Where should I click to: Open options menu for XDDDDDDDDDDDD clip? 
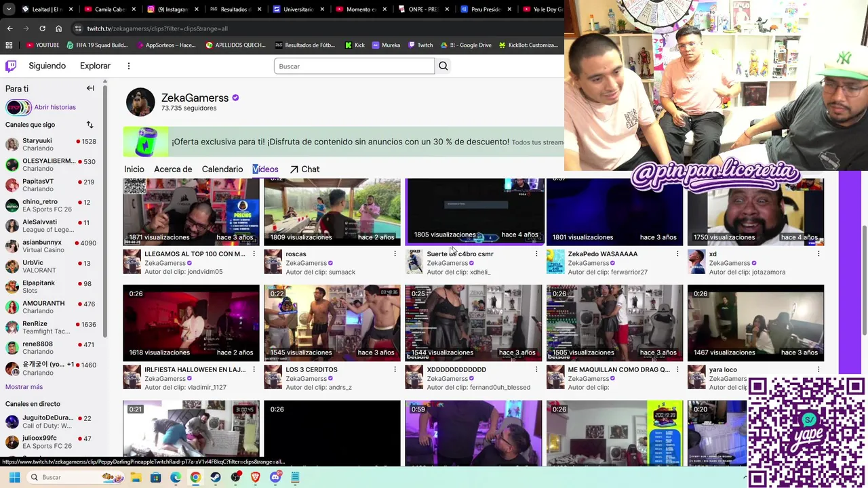[x=536, y=369]
